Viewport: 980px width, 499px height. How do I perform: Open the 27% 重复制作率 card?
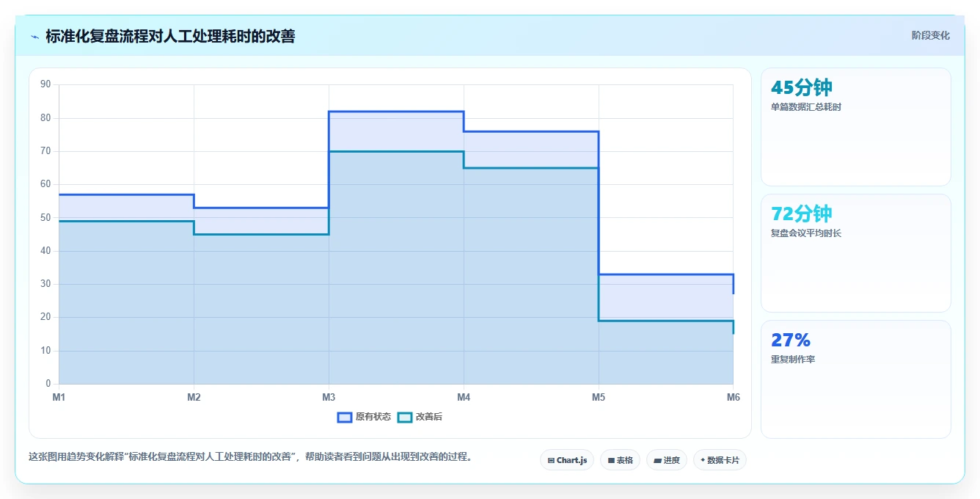[855, 379]
